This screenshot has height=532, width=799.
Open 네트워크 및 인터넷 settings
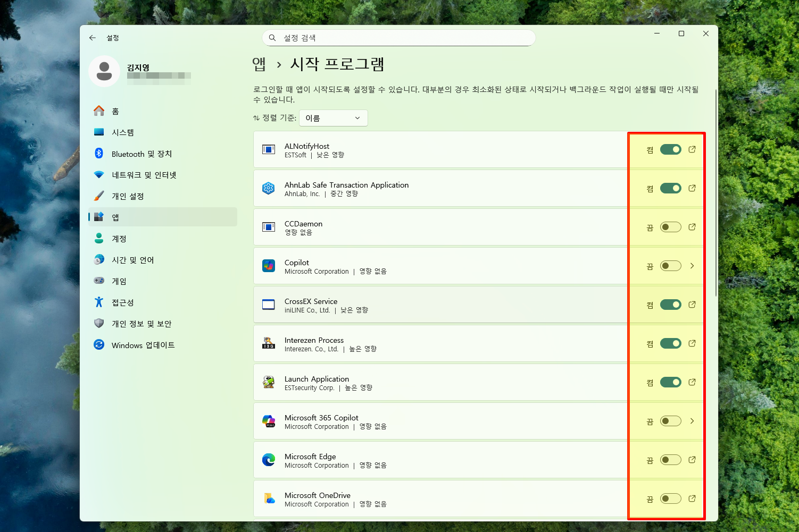(x=163, y=175)
